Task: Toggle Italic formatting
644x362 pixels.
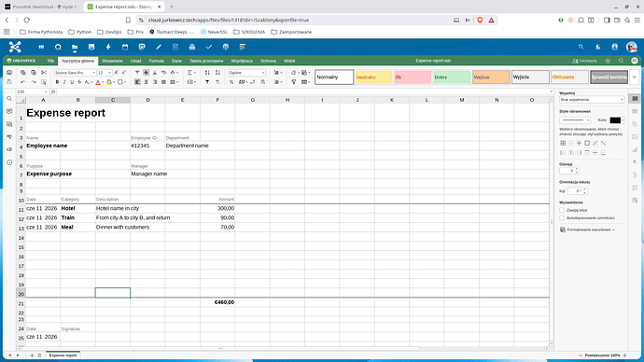Action: [x=64, y=82]
